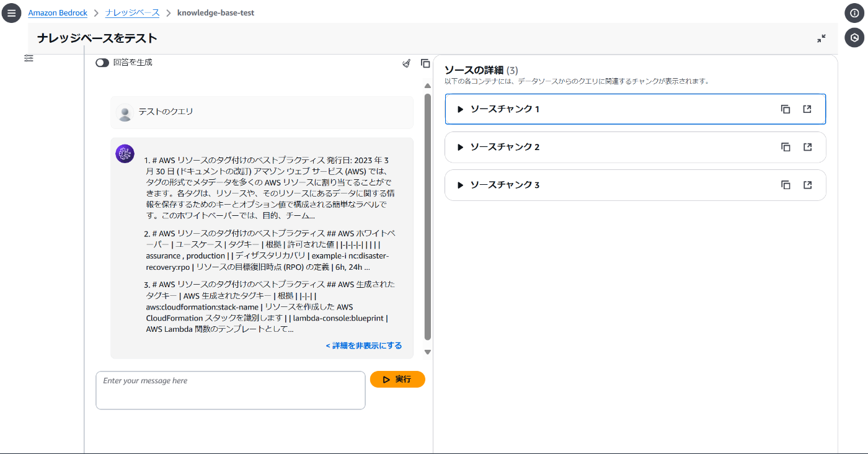Click the テストのクエリ message

(262, 112)
